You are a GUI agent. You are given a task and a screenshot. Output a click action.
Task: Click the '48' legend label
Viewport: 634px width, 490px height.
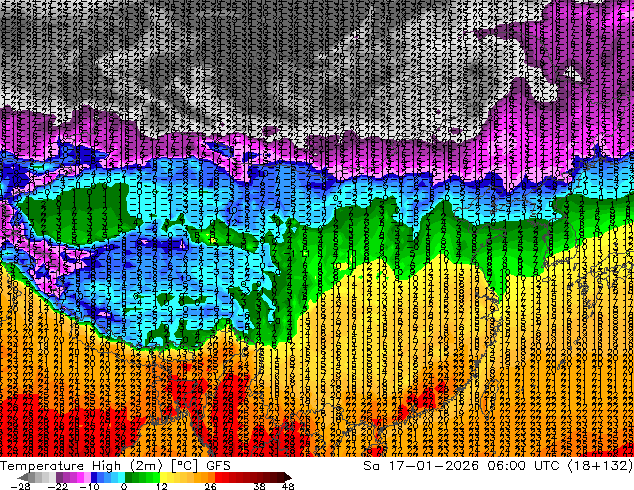coord(288,486)
